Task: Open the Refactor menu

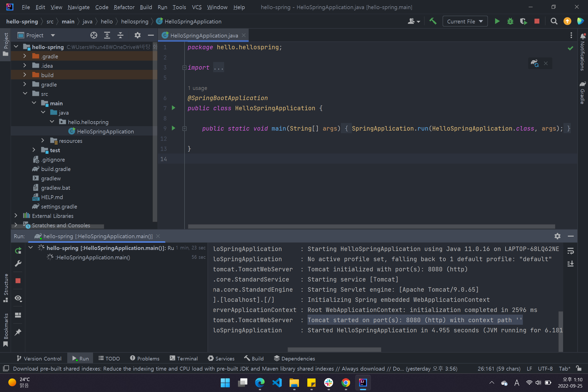Action: 124,7
